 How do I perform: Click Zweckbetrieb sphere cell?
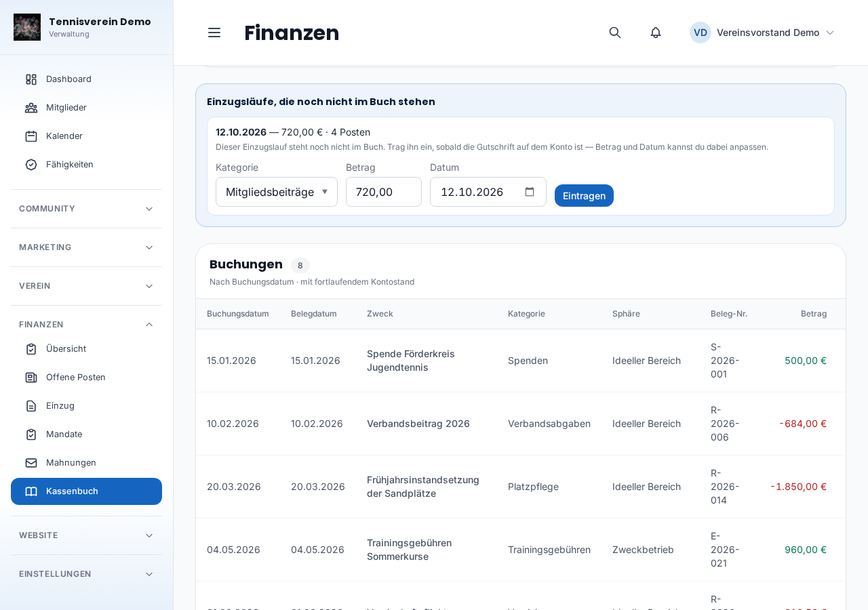pyautogui.click(x=643, y=550)
